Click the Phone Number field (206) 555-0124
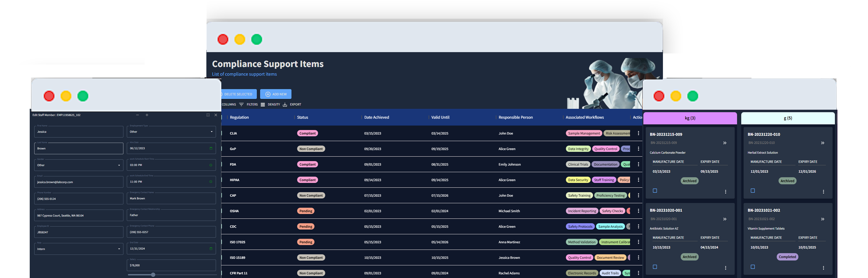Screen dimensions: 868x278 [x=79, y=199]
